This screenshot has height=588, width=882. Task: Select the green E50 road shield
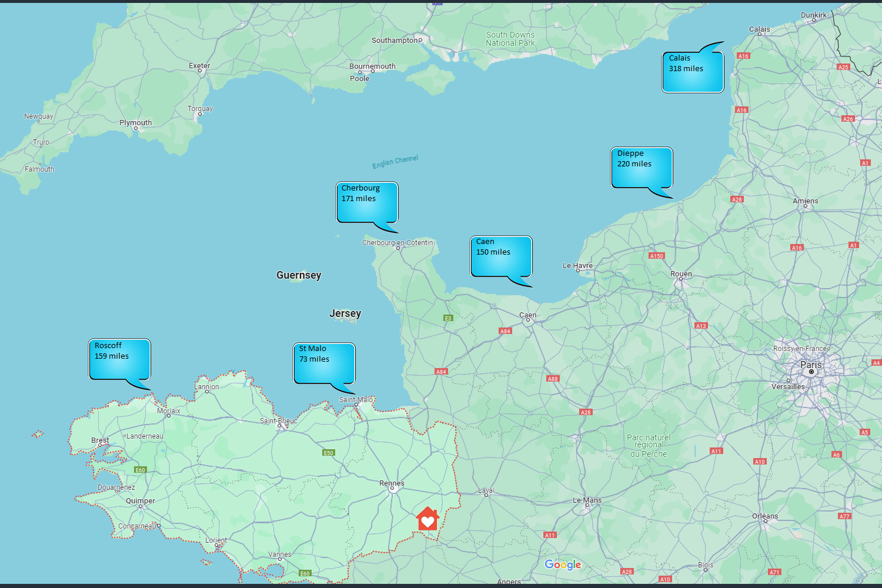329,453
